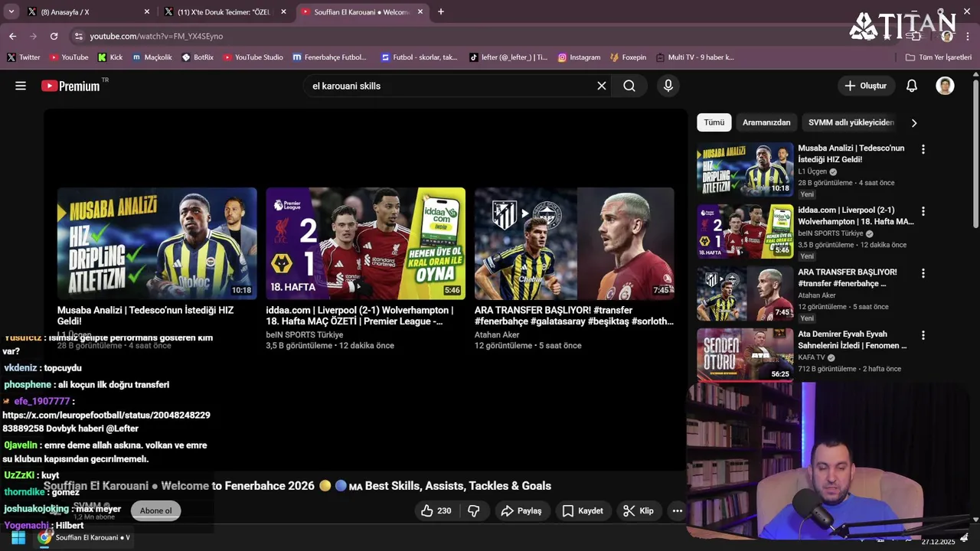Open the BotRix bookmark
This screenshot has width=980, height=551.
[198, 57]
